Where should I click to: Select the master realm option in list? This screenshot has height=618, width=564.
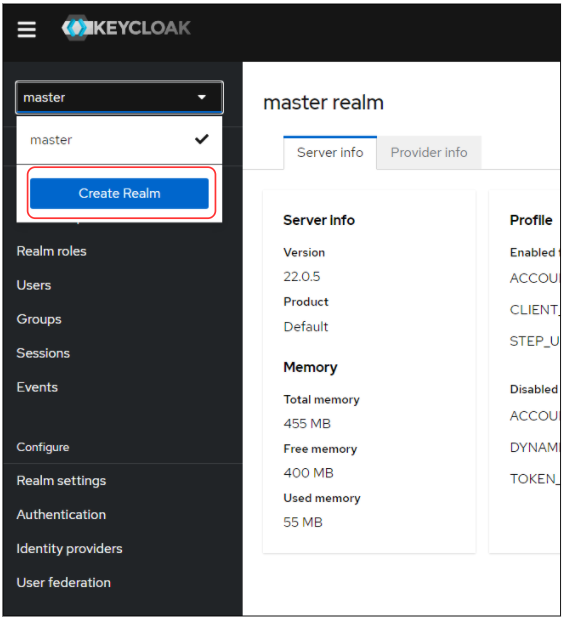[119, 140]
